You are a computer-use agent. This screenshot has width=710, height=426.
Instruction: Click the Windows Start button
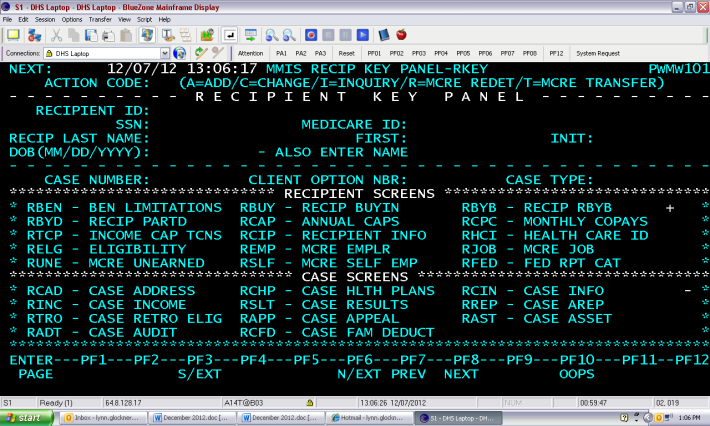26,418
